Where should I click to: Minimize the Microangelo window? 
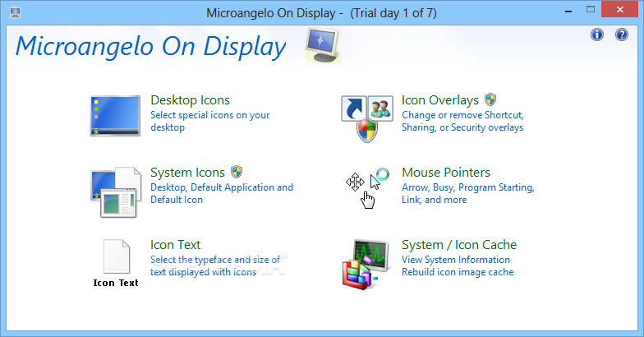pyautogui.click(x=568, y=12)
